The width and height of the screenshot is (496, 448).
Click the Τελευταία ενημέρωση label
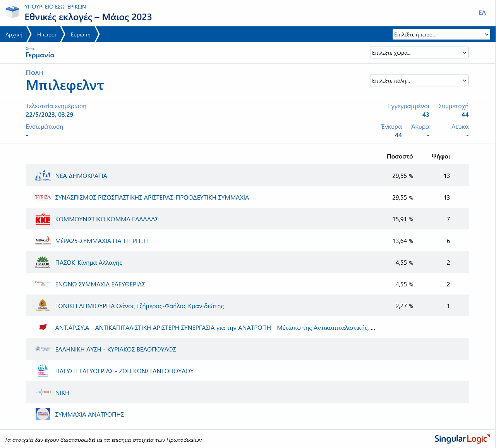point(56,106)
